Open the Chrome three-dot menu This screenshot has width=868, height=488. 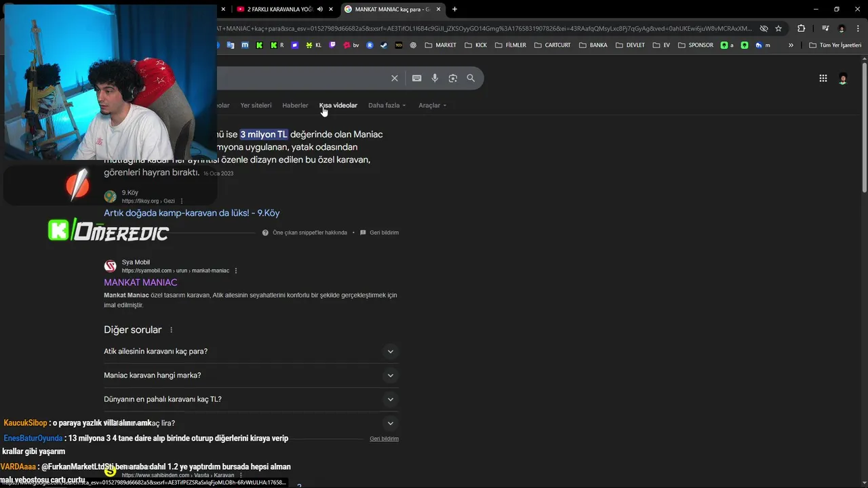tap(857, 28)
